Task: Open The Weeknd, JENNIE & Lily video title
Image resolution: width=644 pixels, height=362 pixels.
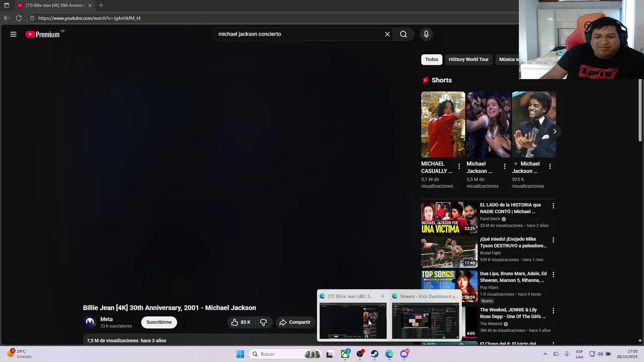Action: (x=513, y=313)
